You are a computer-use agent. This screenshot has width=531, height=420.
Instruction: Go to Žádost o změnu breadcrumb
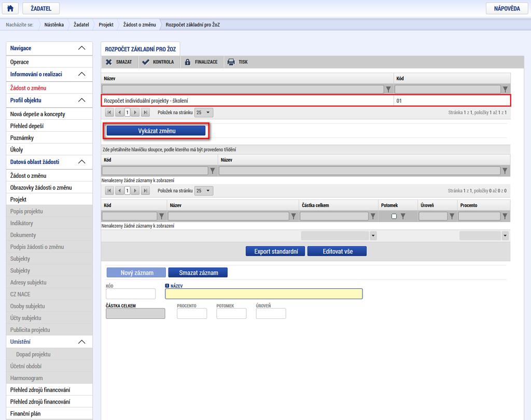click(x=139, y=25)
